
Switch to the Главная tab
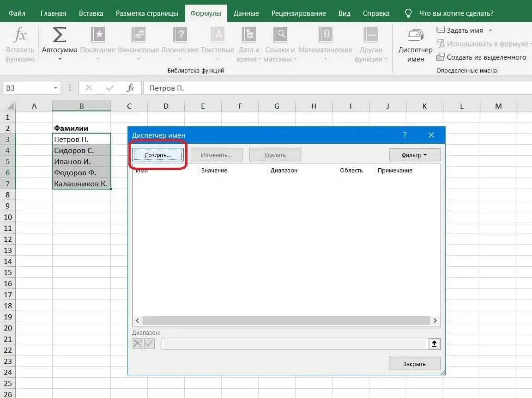coord(53,13)
